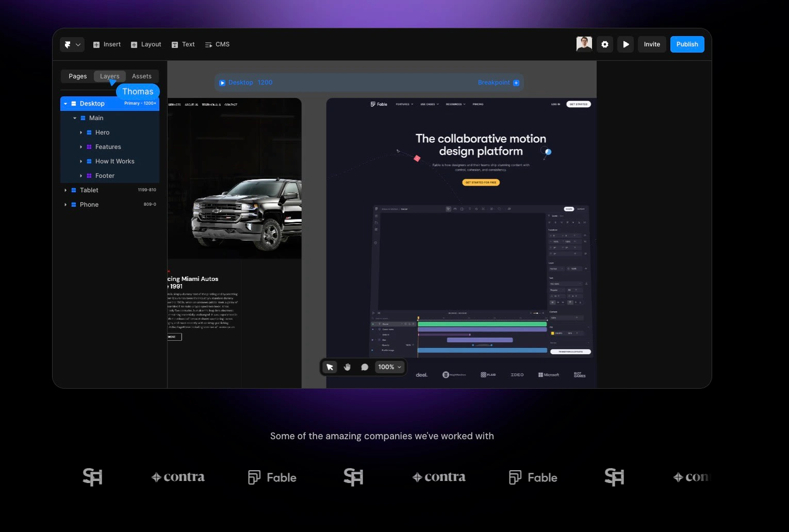Click the "Primary · 1200+" label
The width and height of the screenshot is (789, 532).
140,104
